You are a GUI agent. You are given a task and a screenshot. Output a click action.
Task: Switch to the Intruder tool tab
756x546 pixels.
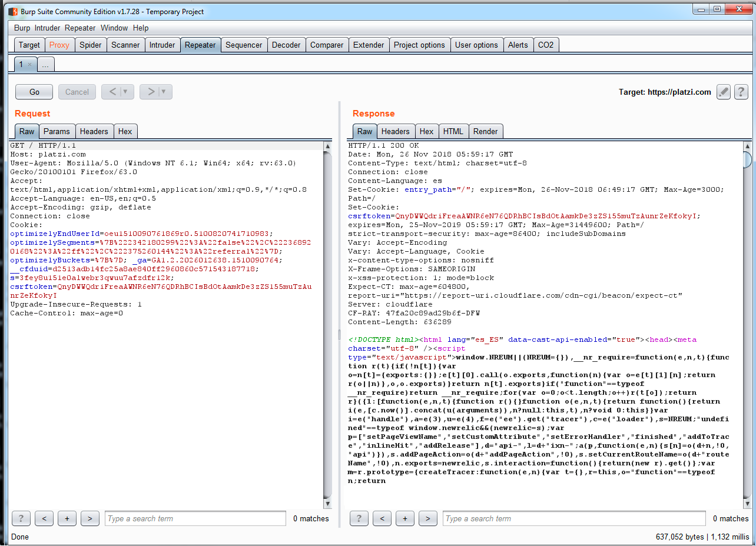[162, 45]
